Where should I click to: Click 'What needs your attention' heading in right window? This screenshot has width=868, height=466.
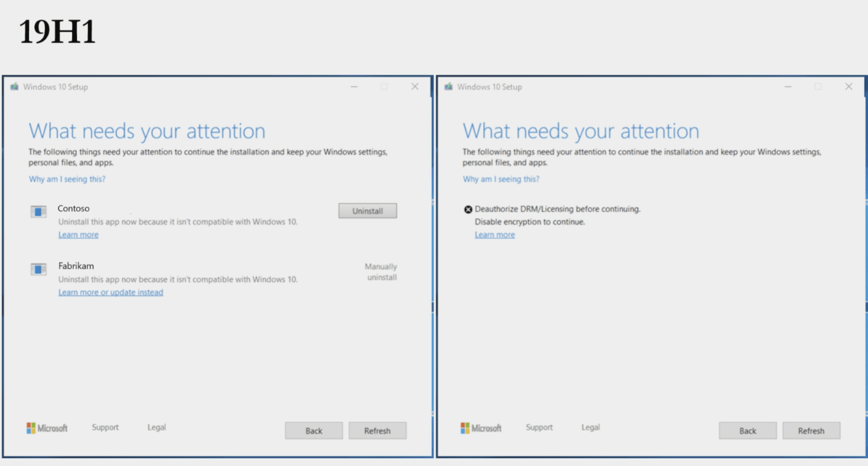(581, 131)
